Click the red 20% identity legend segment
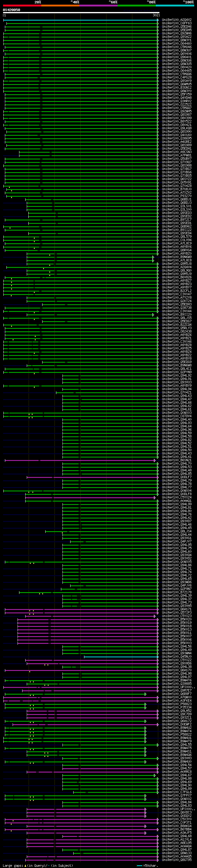 [x=22, y=6]
